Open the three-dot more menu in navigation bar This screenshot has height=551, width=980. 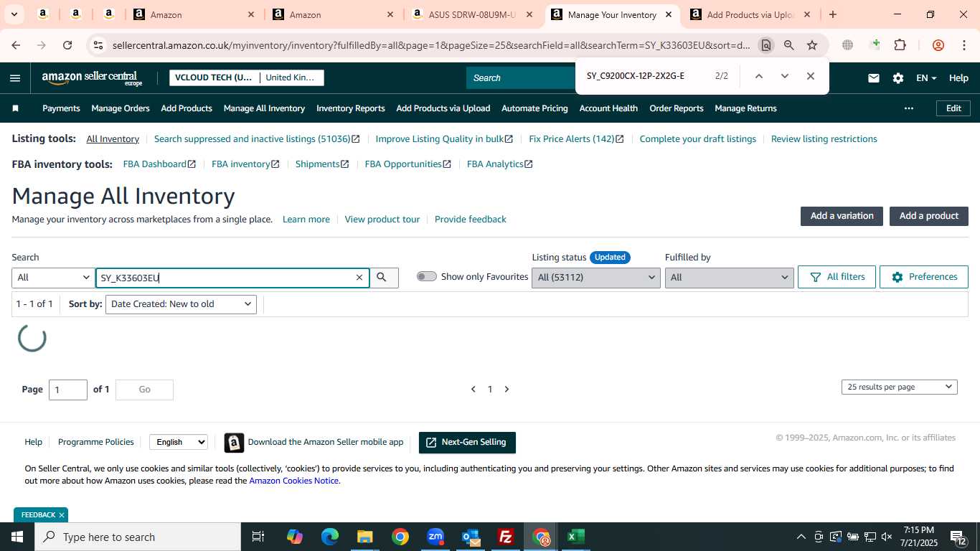909,108
